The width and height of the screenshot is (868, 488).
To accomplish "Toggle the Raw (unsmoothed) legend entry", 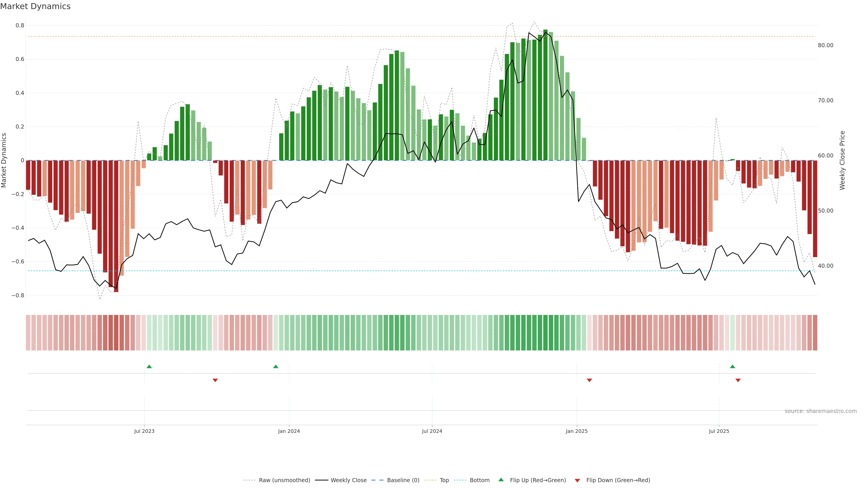I will coord(284,480).
